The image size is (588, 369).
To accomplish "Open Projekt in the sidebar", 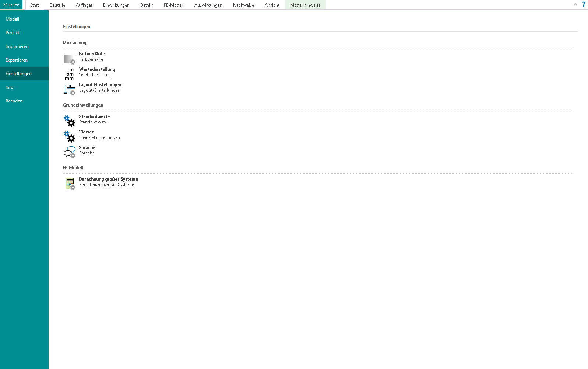I will point(24,33).
